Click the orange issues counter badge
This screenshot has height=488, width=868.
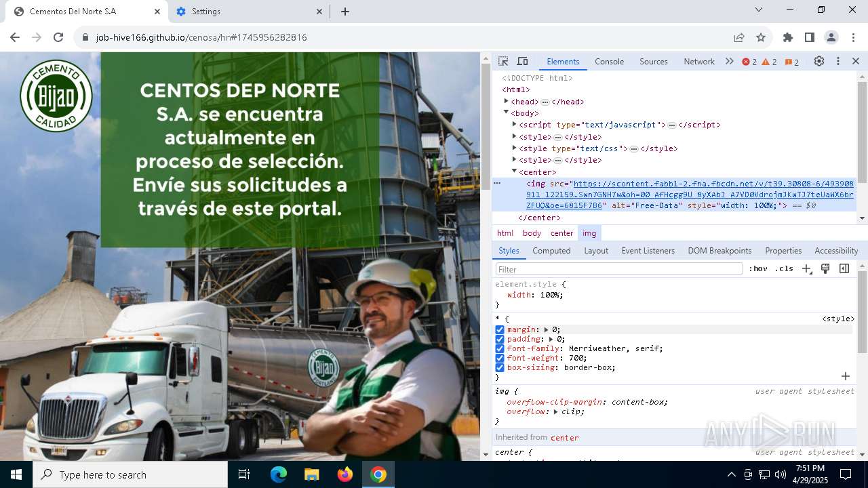pyautogui.click(x=792, y=62)
